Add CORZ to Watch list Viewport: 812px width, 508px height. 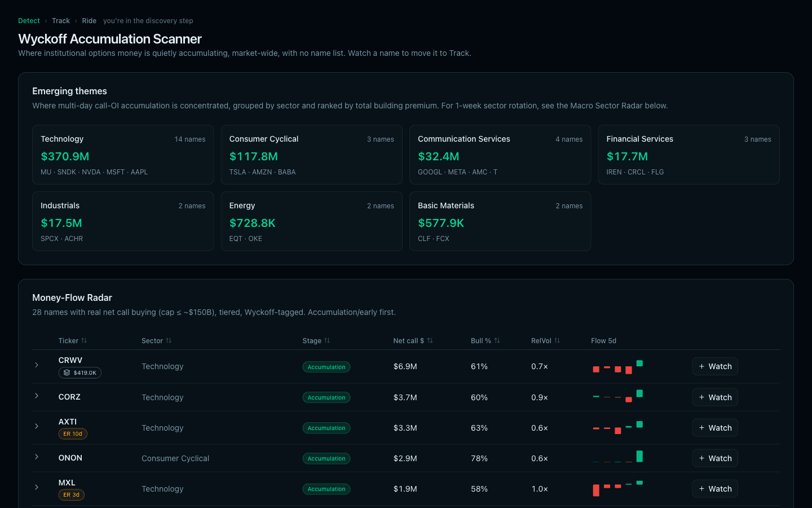(715, 397)
